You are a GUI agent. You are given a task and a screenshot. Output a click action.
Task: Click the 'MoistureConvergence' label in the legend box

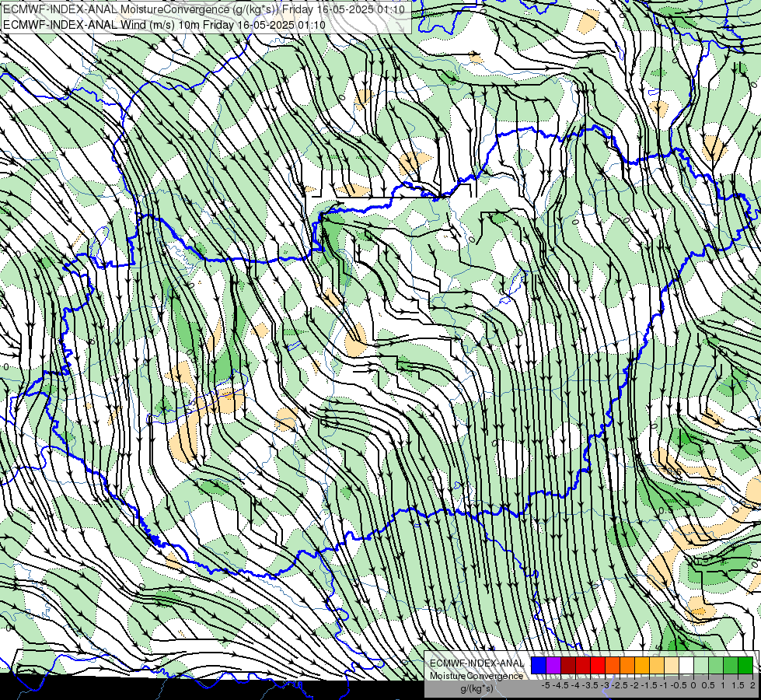(476, 676)
